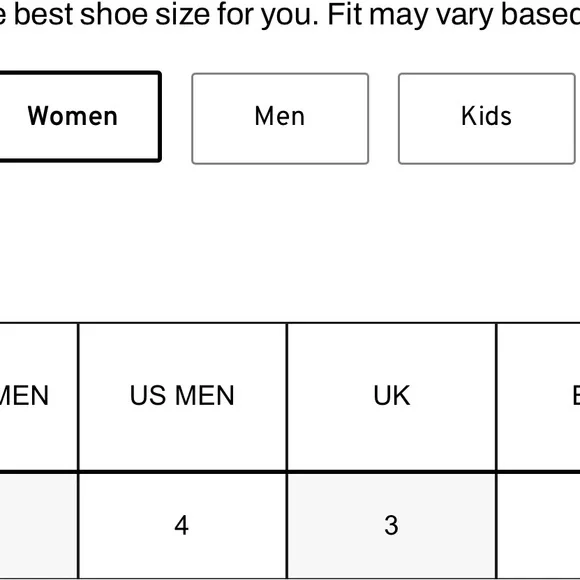
Task: Click the word "size" in the fit note
Action: pyautogui.click(x=182, y=14)
